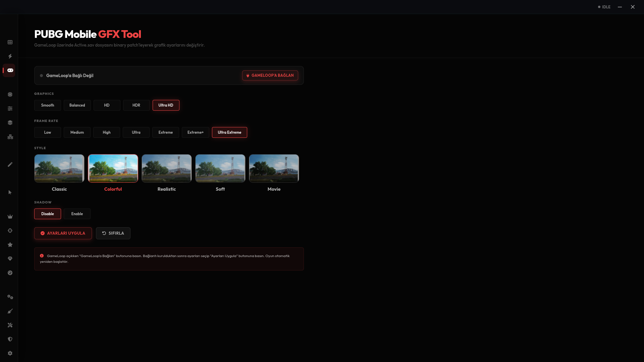The width and height of the screenshot is (644, 362).
Task: Set frame rate to Low
Action: (48, 132)
